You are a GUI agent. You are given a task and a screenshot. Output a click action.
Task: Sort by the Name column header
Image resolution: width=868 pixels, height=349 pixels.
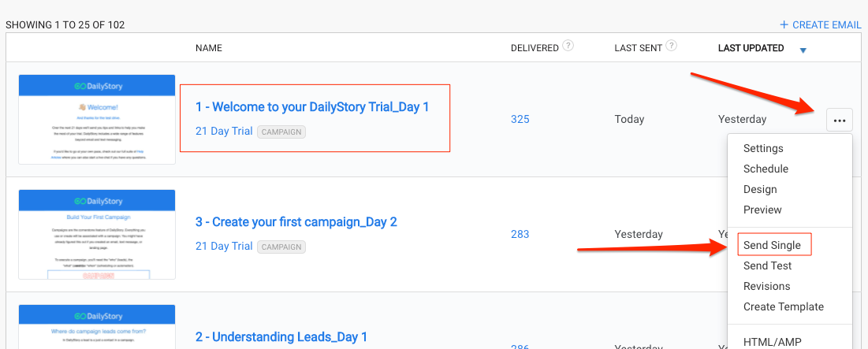(209, 48)
